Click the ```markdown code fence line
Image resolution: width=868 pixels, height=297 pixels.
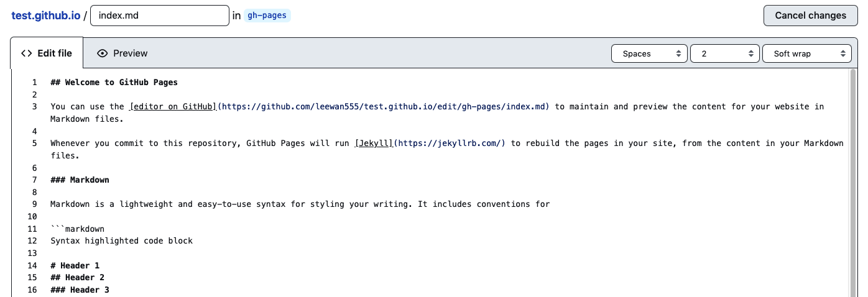pos(78,229)
